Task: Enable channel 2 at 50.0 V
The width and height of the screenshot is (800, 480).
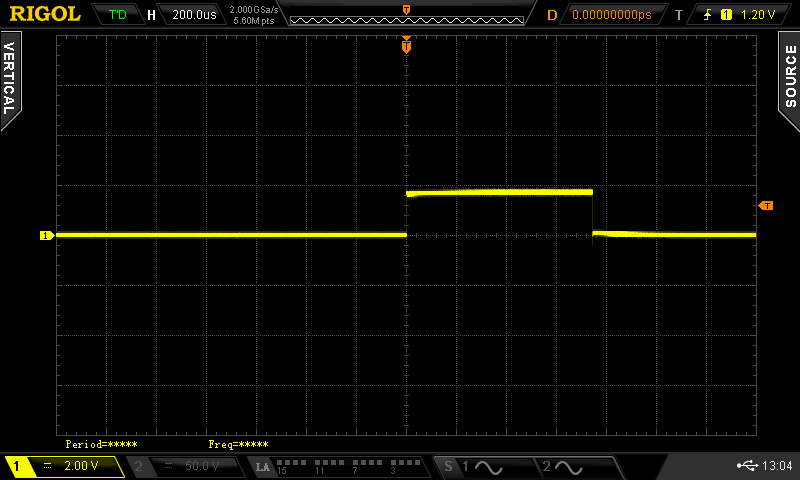Action: point(185,467)
